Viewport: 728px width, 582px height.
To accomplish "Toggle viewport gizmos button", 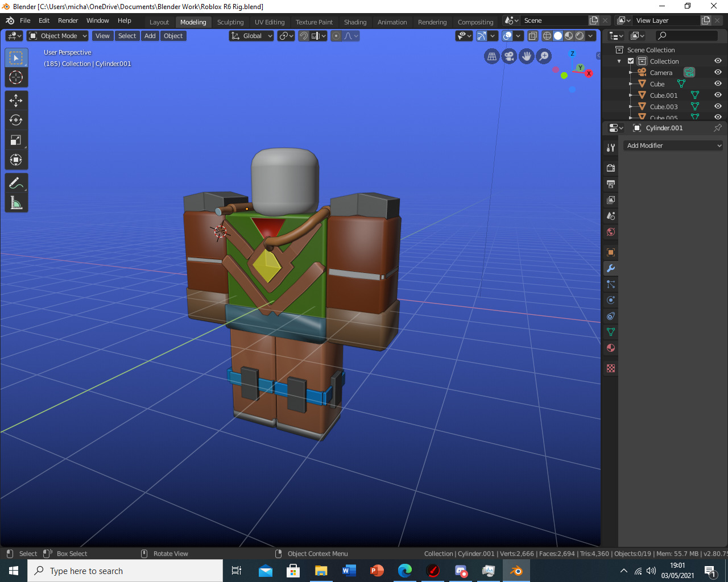I will pos(482,36).
